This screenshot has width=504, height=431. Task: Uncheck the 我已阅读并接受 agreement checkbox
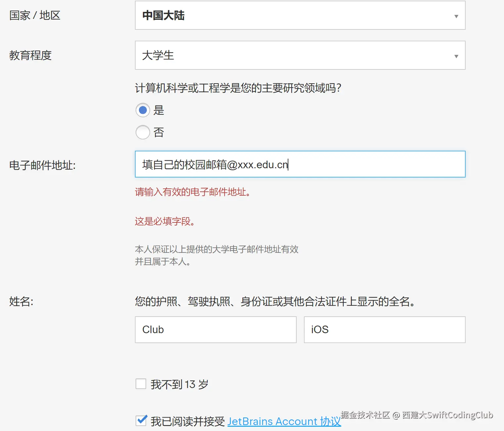(141, 421)
